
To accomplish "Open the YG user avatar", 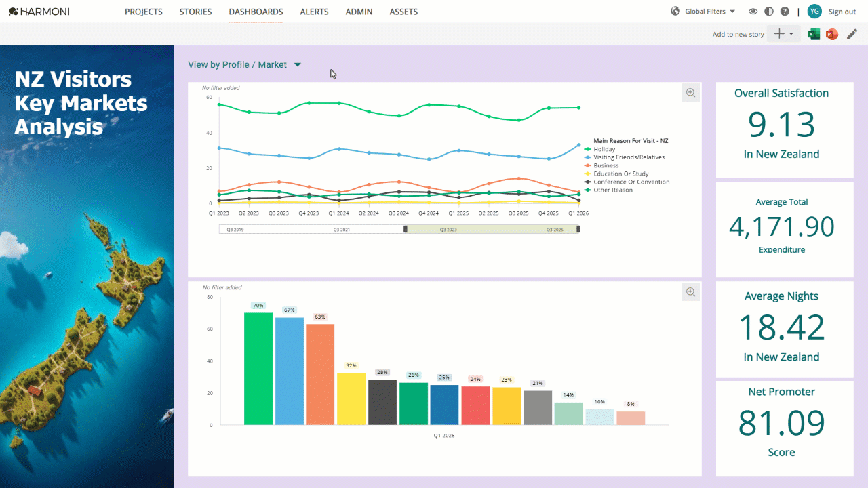I will point(814,12).
